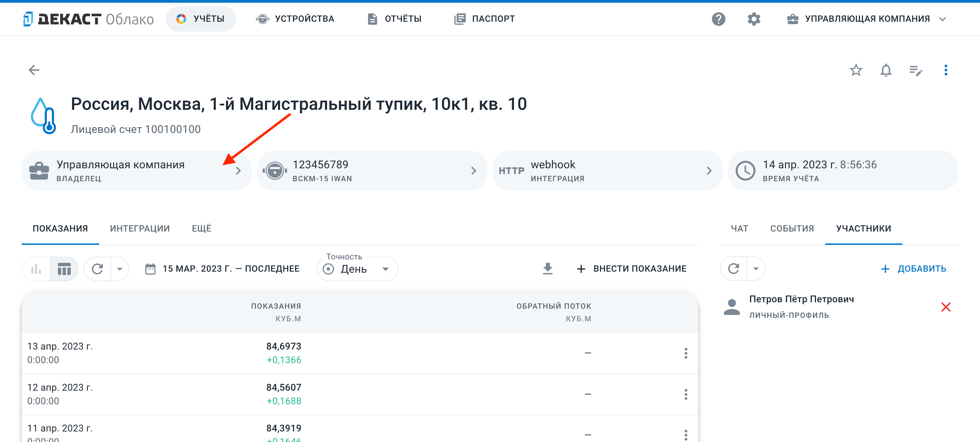The width and height of the screenshot is (980, 442).
Task: Expand the Управляющая компания account menu
Action: point(866,19)
